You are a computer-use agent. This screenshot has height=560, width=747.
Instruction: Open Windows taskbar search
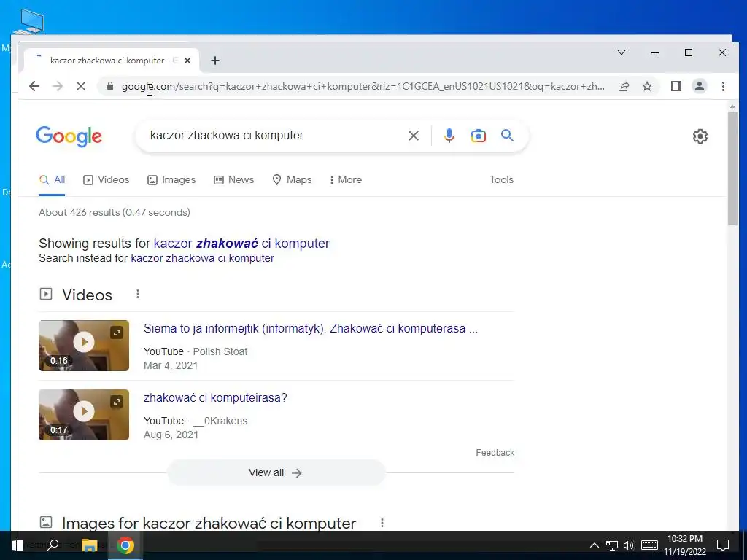53,545
